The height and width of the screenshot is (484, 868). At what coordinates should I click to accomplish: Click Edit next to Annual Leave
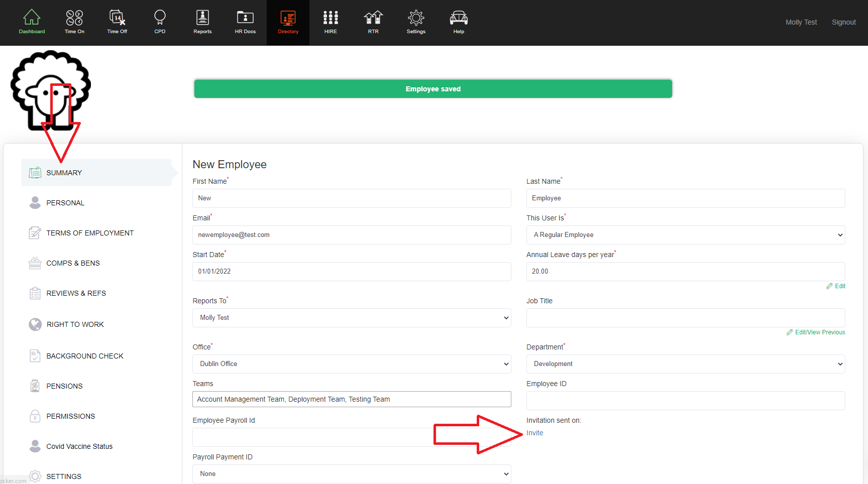click(x=835, y=286)
